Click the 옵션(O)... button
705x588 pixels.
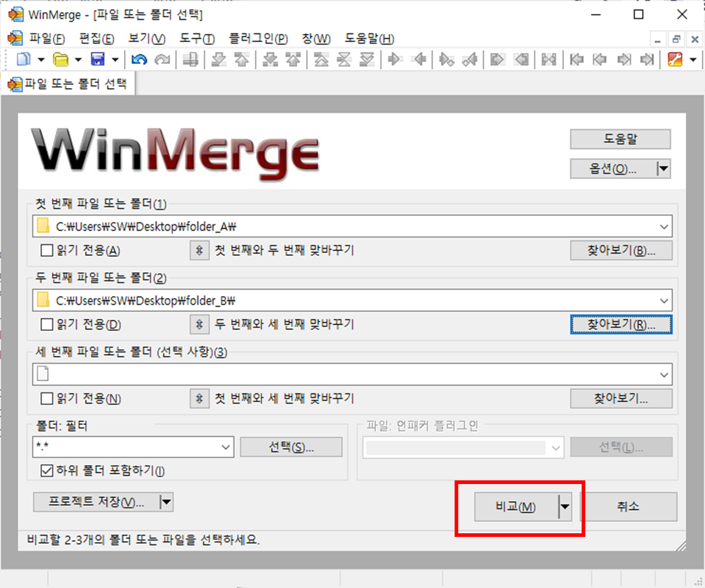(613, 168)
